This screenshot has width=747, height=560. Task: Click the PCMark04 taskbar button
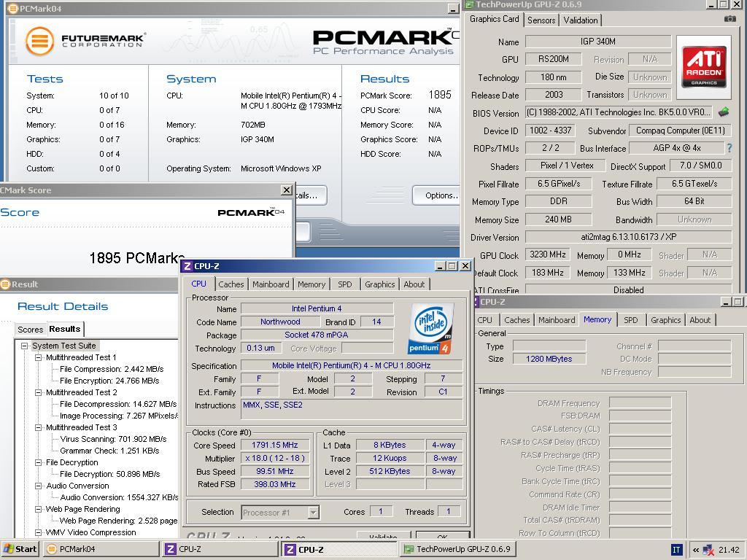pos(101,550)
